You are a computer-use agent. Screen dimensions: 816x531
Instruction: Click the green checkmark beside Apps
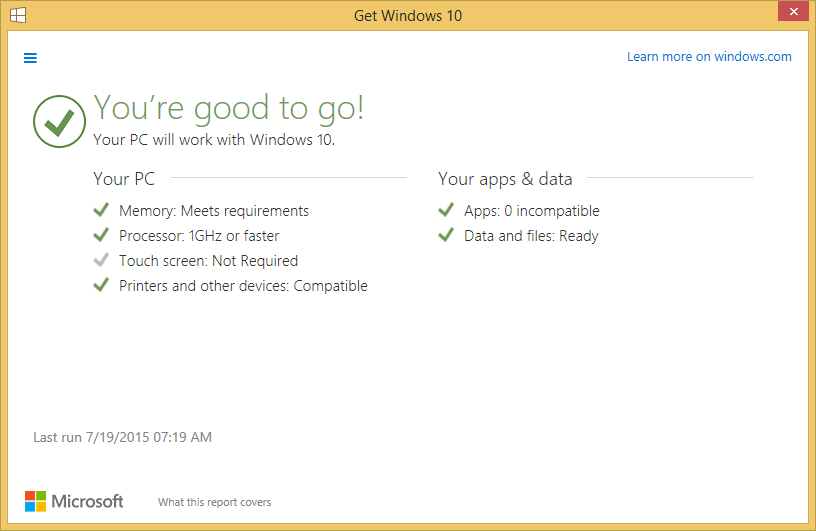(x=446, y=210)
